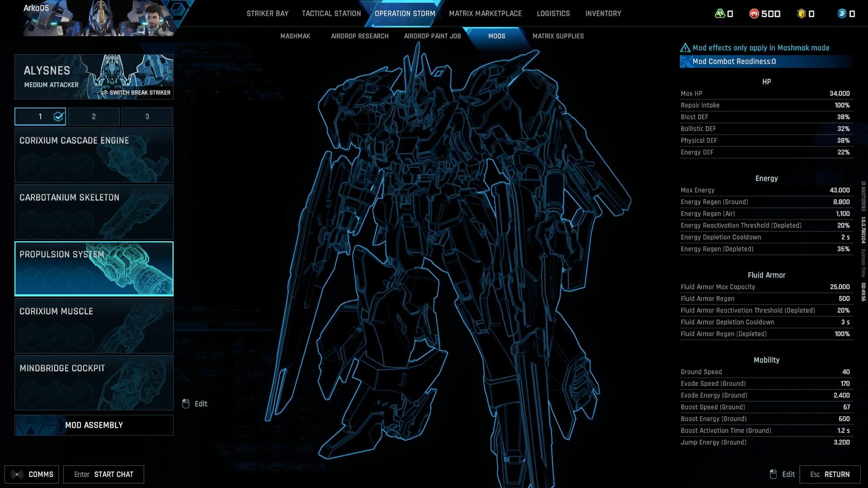Click the Enter Start Chat field
Viewport: 868px width, 488px height.
pyautogui.click(x=104, y=474)
